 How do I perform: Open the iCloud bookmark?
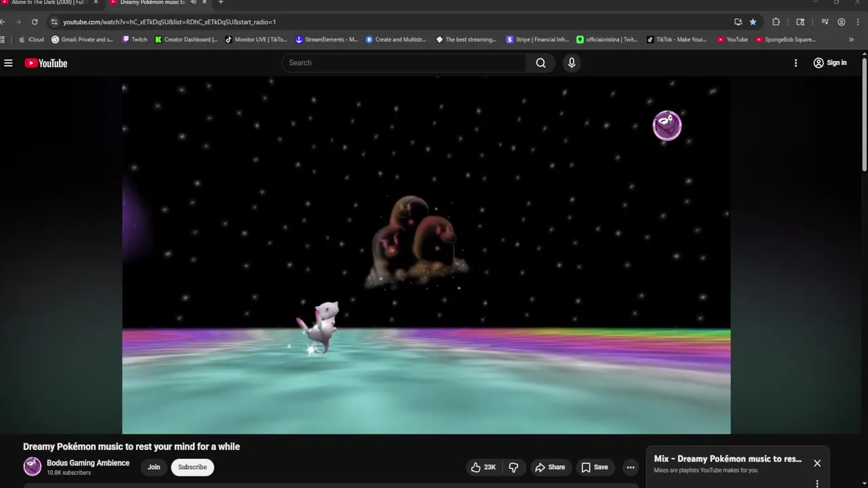click(31, 39)
